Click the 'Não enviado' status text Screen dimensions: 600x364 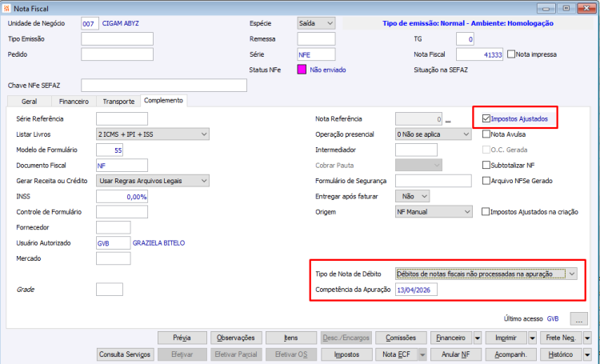click(x=328, y=70)
